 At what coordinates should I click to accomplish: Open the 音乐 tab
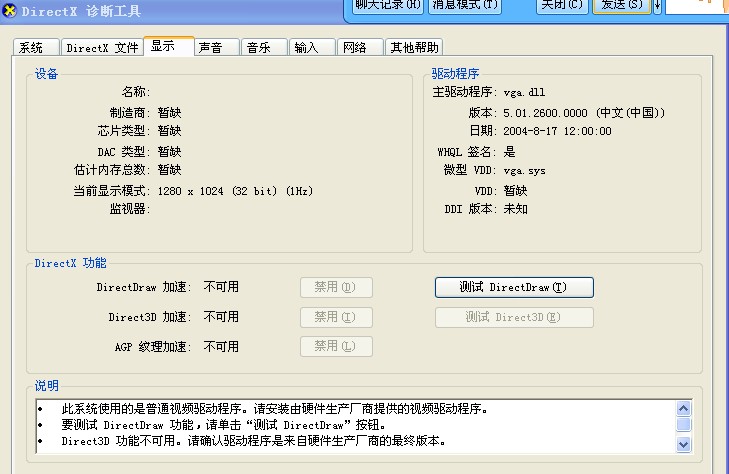click(264, 47)
